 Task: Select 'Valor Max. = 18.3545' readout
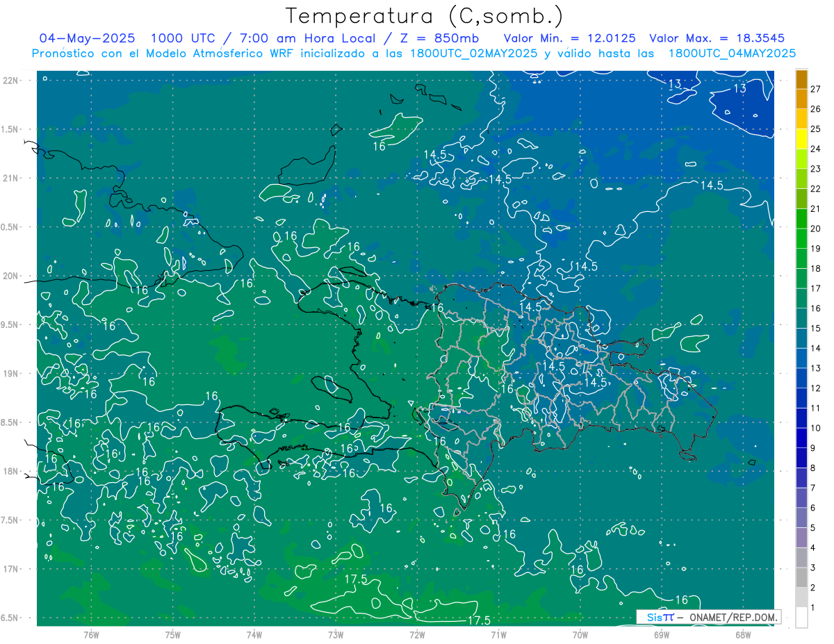click(717, 38)
